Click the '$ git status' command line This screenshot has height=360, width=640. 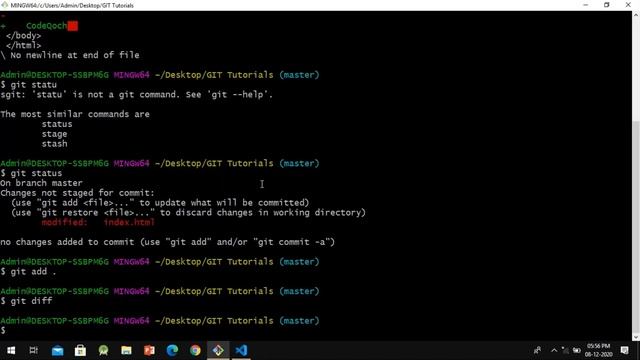31,173
